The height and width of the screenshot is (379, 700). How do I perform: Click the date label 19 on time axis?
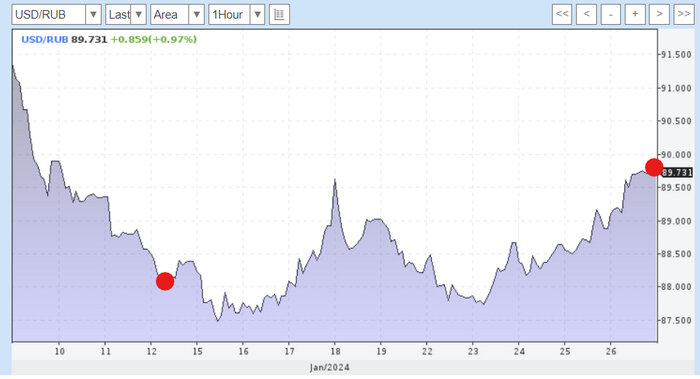click(381, 352)
